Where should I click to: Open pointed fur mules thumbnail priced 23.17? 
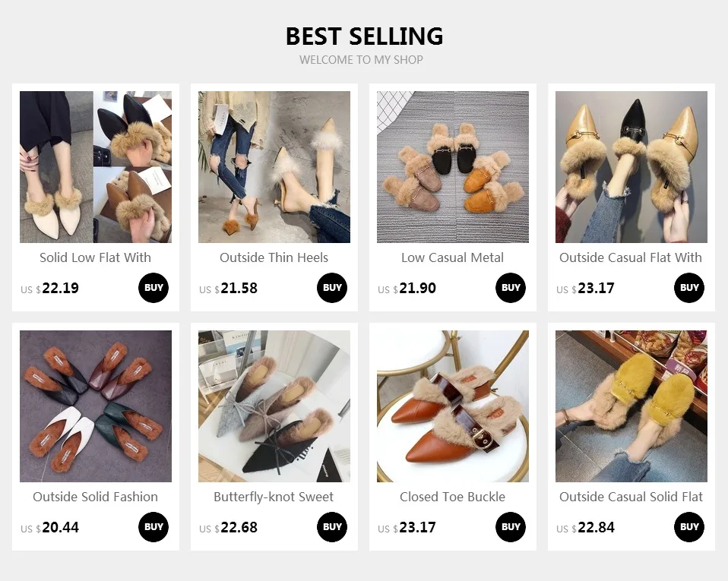tap(631, 167)
